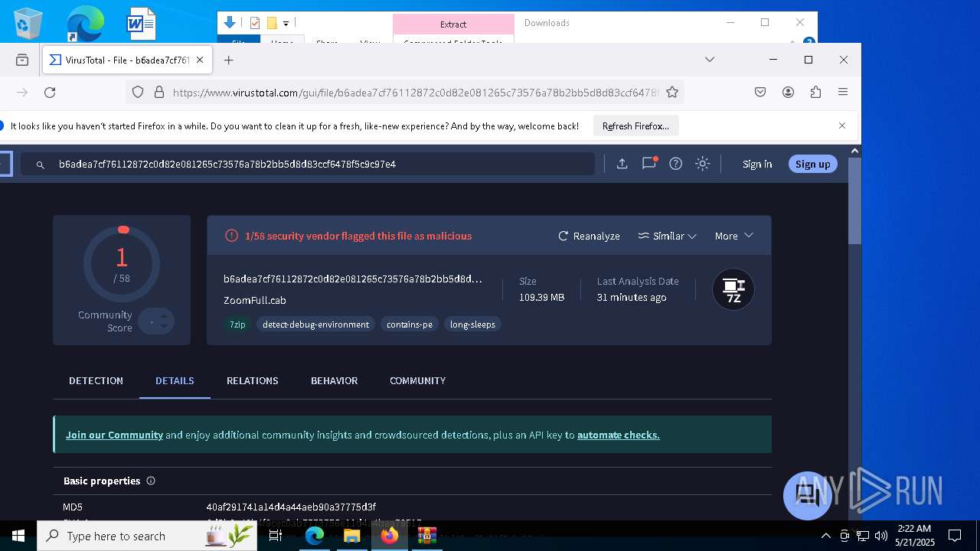Click the volume tray icon
The height and width of the screenshot is (551, 980).
(880, 536)
